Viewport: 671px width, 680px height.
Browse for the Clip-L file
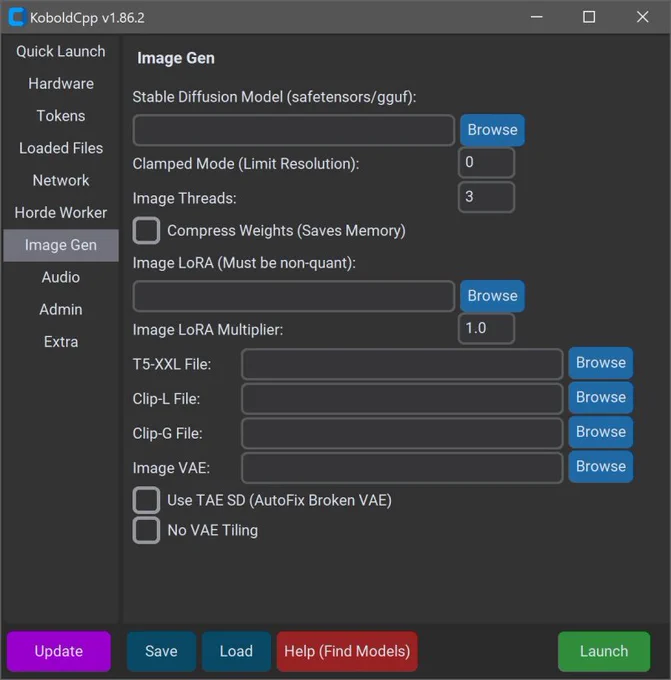(x=601, y=397)
